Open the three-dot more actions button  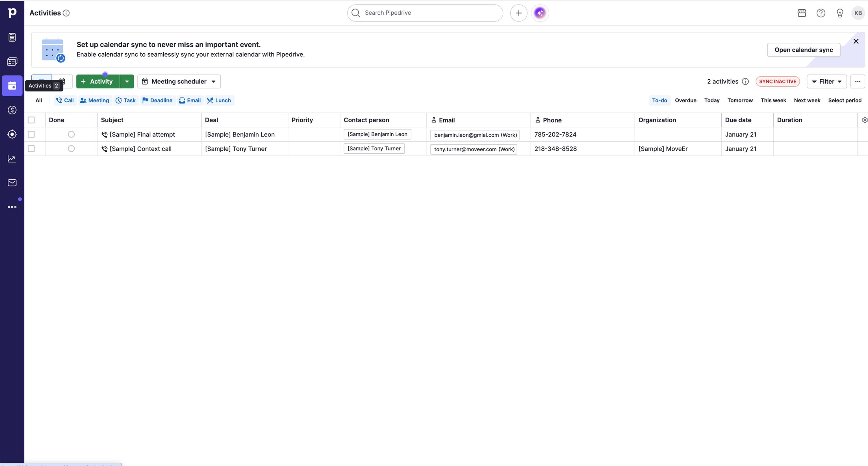(858, 82)
